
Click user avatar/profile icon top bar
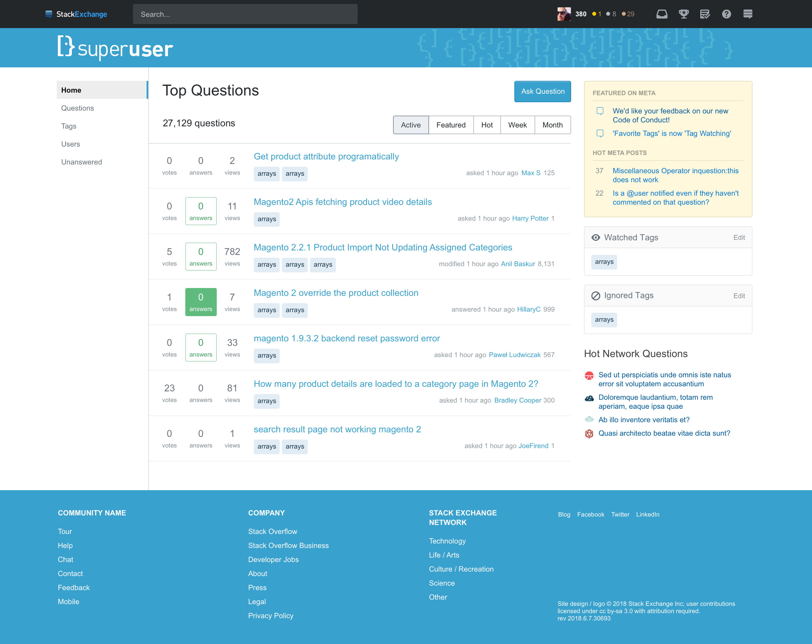564,13
